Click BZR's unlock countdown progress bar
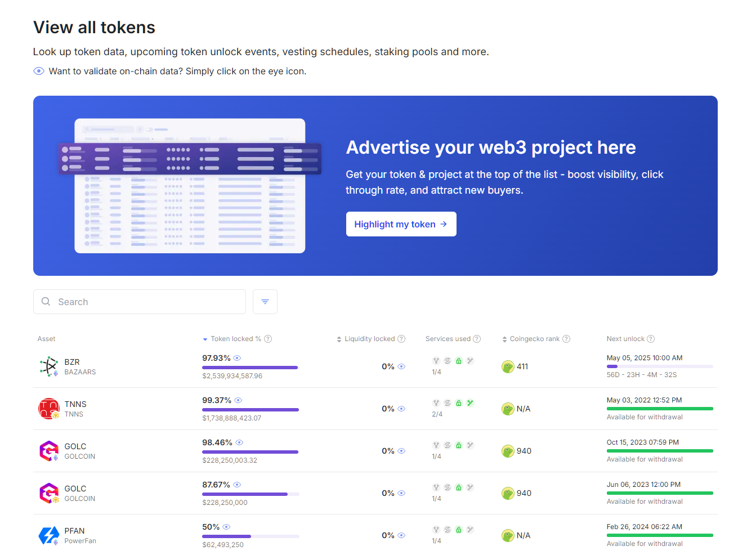This screenshot has height=555, width=756. pos(660,365)
